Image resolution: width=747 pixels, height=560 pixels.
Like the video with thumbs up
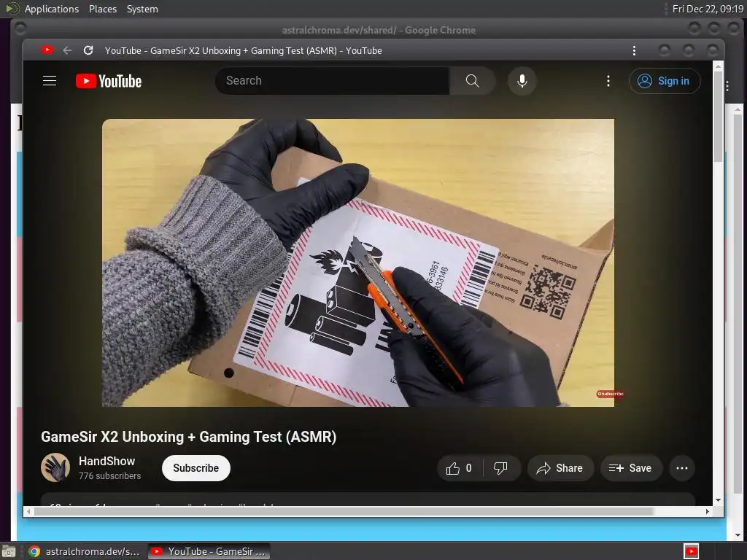pos(460,468)
